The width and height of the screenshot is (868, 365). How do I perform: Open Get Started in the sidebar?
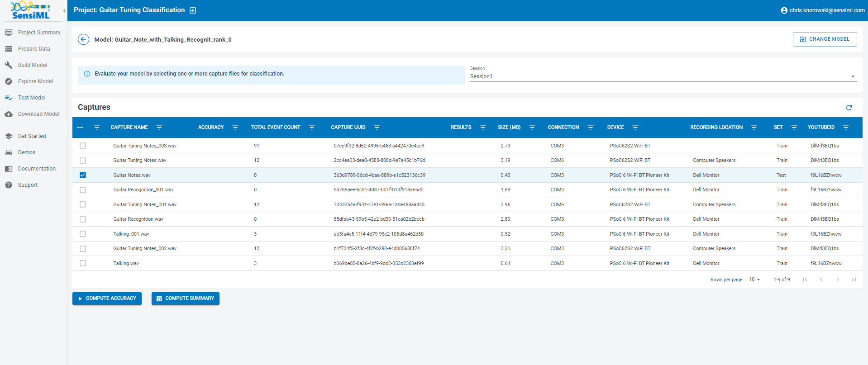(33, 136)
